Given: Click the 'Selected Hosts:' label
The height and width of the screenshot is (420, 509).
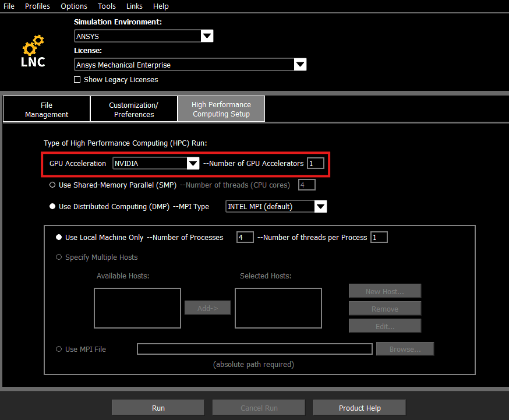Looking at the screenshot, I should (266, 276).
